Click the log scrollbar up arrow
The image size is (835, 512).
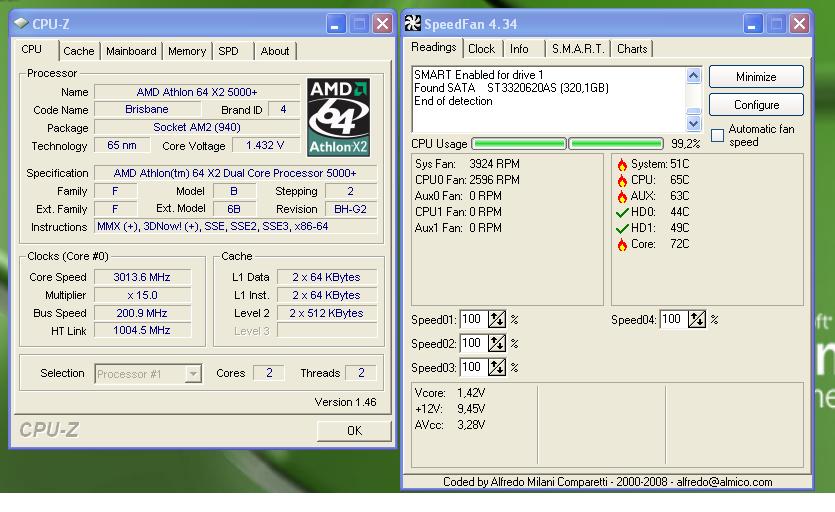(x=693, y=76)
